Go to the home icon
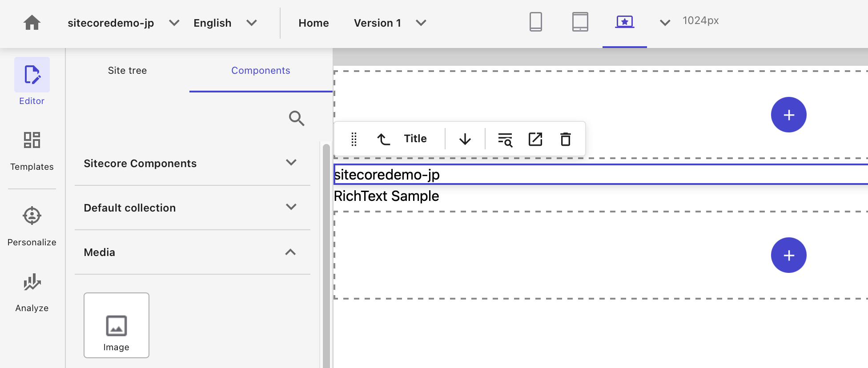This screenshot has width=868, height=368. [32, 23]
